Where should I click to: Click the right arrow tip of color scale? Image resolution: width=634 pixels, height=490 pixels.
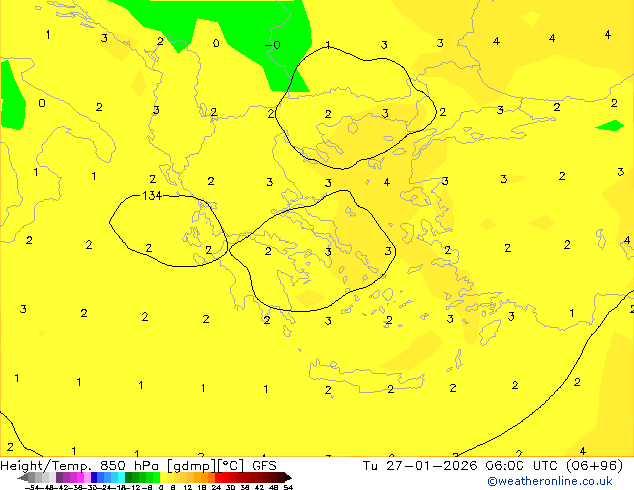coord(290,478)
